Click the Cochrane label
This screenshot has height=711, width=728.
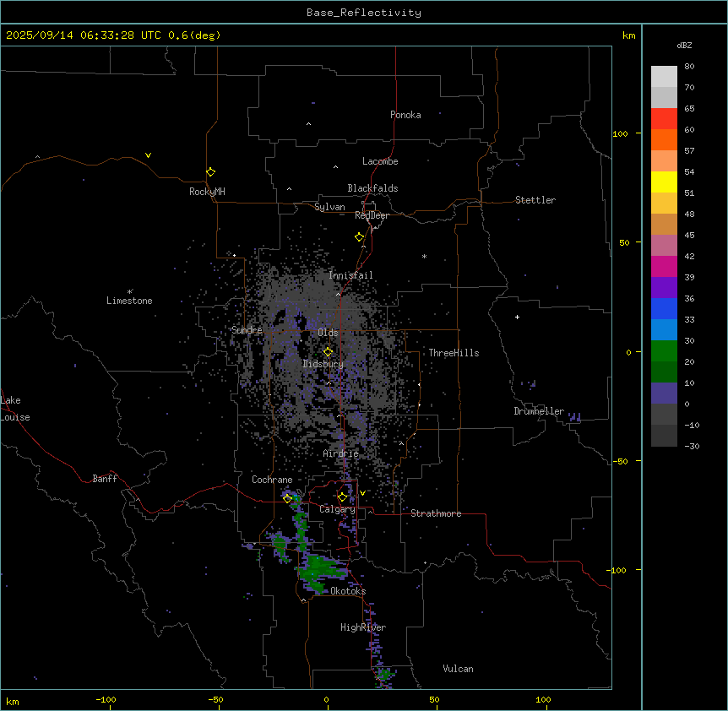tap(272, 480)
